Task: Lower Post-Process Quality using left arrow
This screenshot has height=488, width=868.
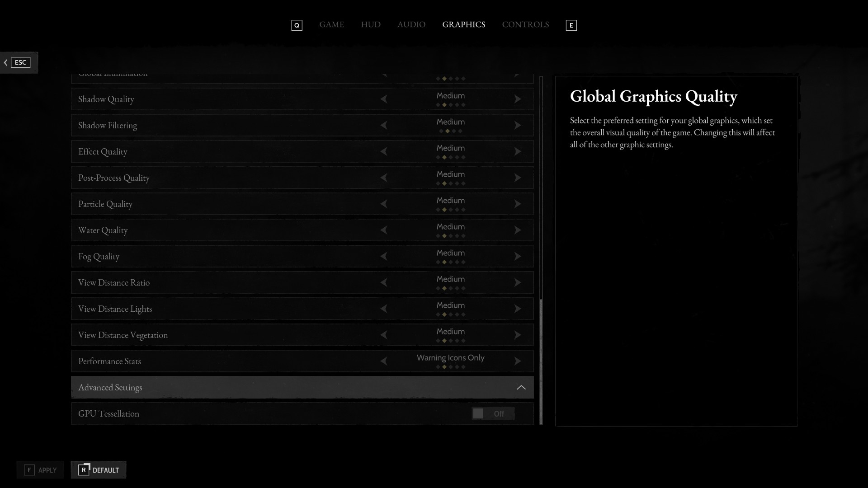Action: tap(384, 178)
